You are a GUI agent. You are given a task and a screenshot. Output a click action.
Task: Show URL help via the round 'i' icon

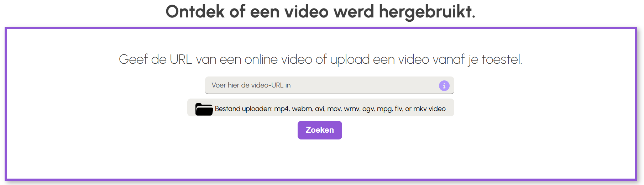[x=444, y=86]
